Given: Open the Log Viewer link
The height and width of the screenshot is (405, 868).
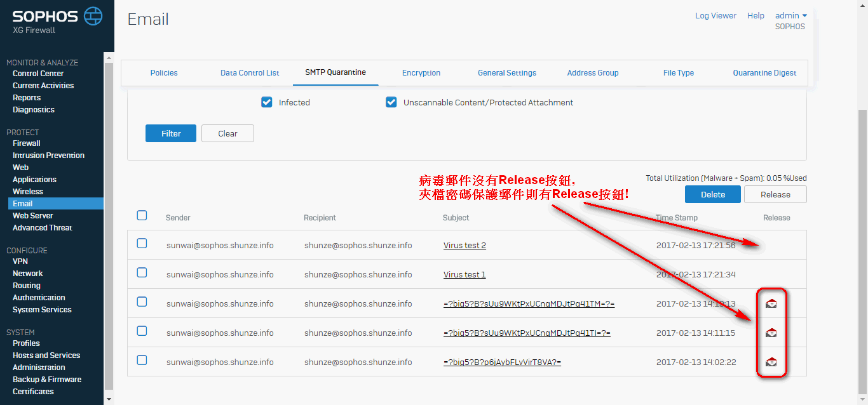Looking at the screenshot, I should (x=715, y=16).
